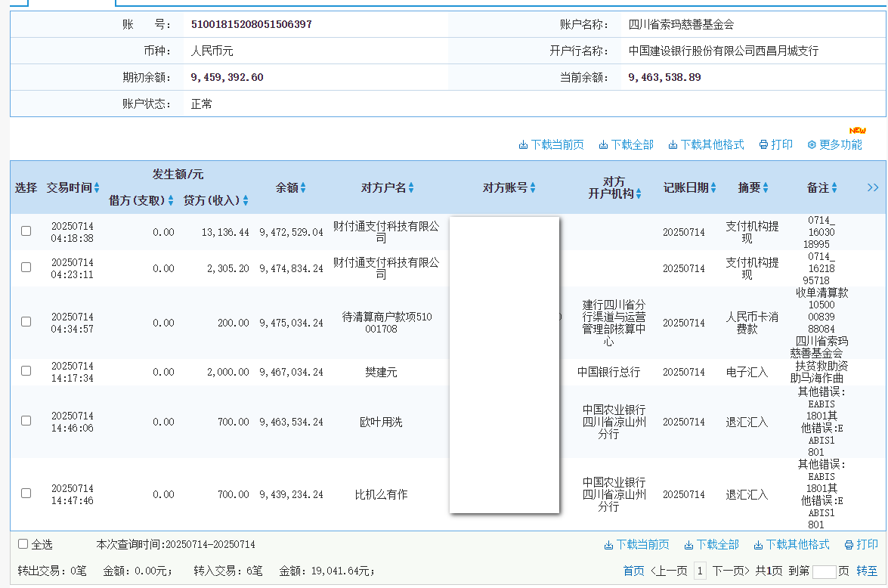Focus the 到第 page number input
This screenshot has width=888, height=588.
(824, 571)
